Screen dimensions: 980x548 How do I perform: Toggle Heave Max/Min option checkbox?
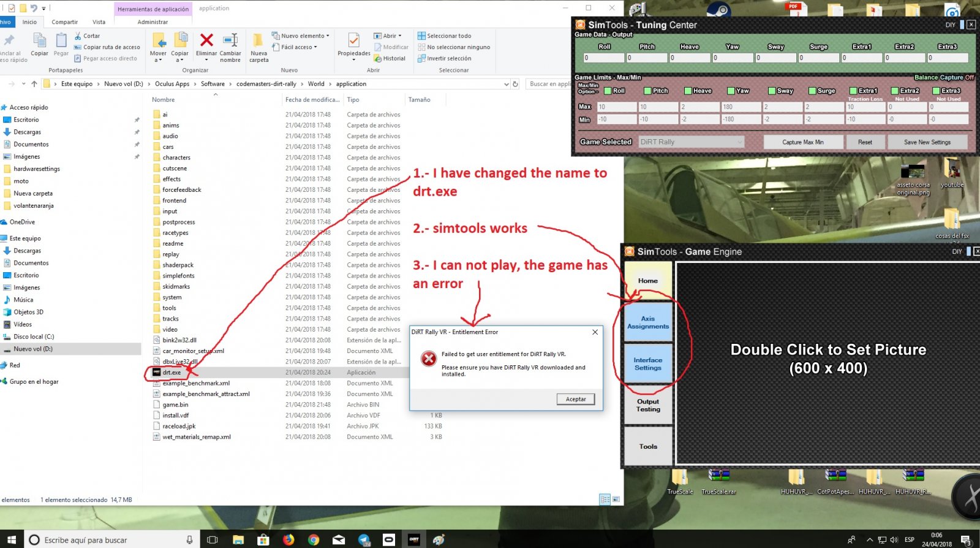tap(688, 91)
